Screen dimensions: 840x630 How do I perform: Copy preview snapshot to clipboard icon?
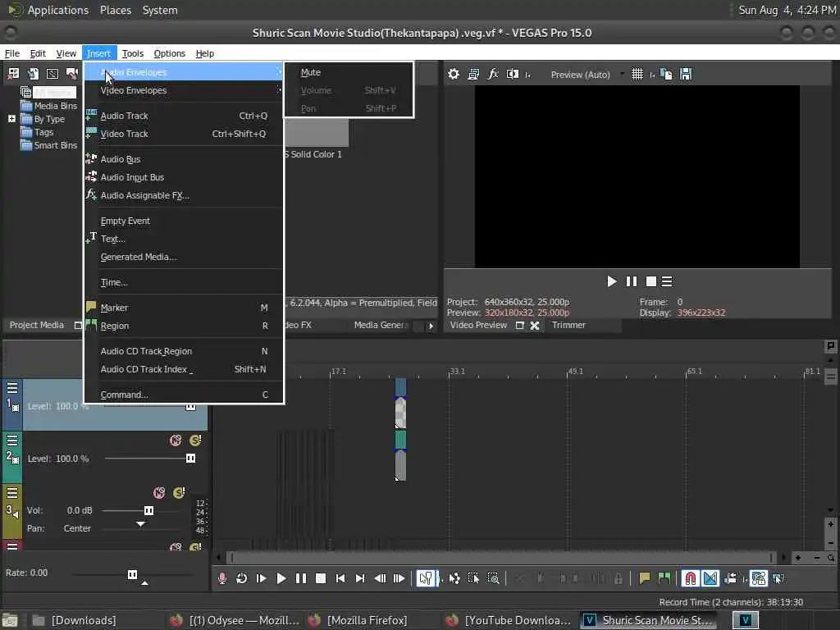pyautogui.click(x=666, y=74)
